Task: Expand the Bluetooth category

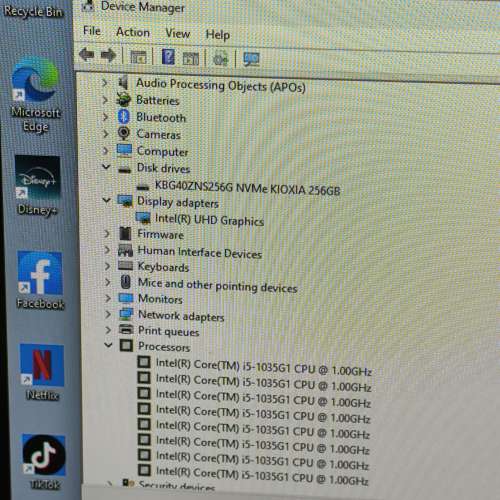Action: pyautogui.click(x=105, y=116)
